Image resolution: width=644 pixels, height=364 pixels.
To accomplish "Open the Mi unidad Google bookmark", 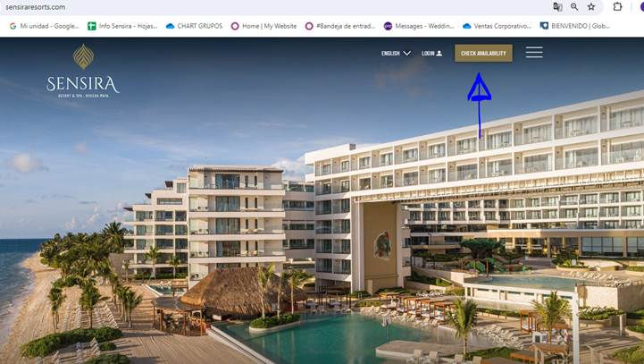I will tap(44, 26).
